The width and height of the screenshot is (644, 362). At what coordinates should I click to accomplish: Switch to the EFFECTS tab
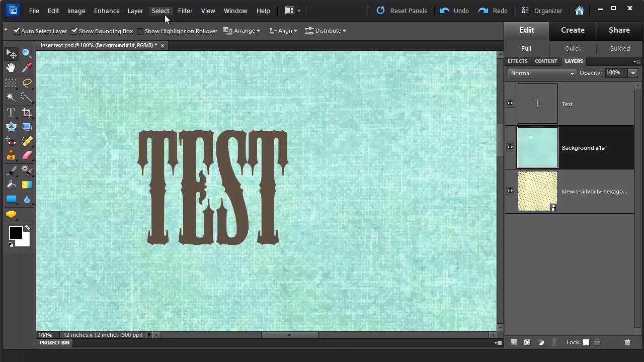(x=517, y=61)
